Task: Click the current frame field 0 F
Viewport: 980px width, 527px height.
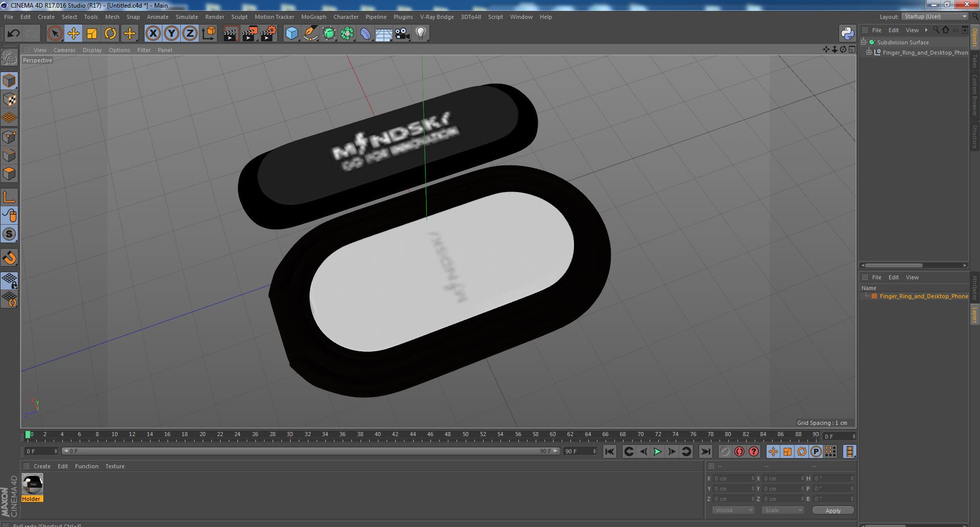Action: [x=41, y=451]
